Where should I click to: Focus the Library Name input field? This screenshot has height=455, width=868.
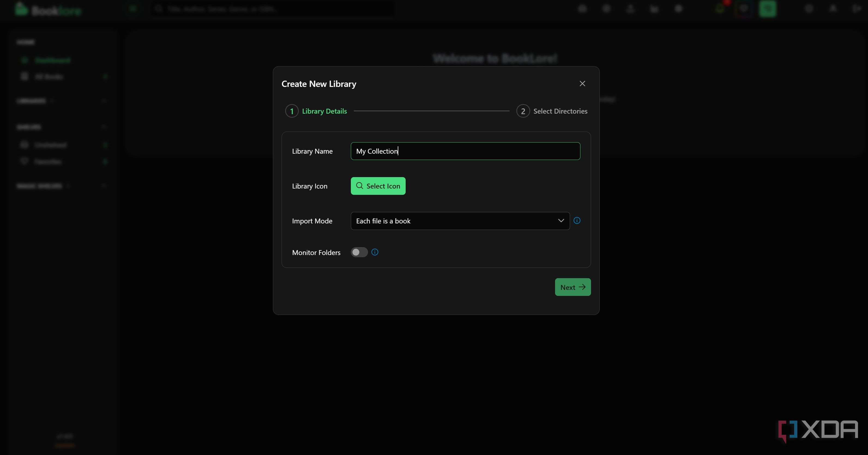click(465, 151)
